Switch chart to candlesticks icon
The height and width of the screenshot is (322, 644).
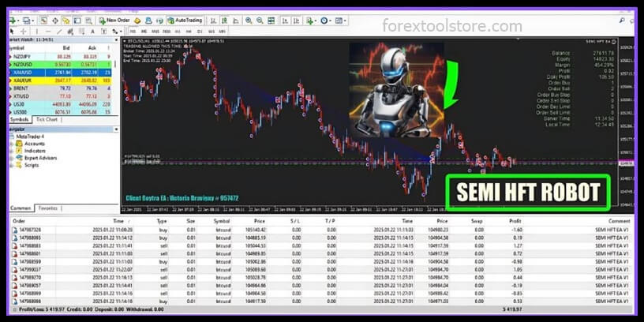coord(225,21)
